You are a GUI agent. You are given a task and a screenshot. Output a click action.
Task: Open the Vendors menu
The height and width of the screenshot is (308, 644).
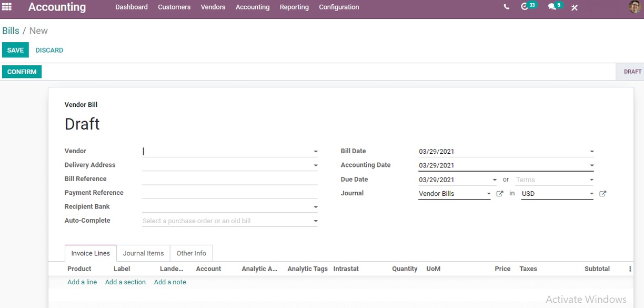point(213,7)
